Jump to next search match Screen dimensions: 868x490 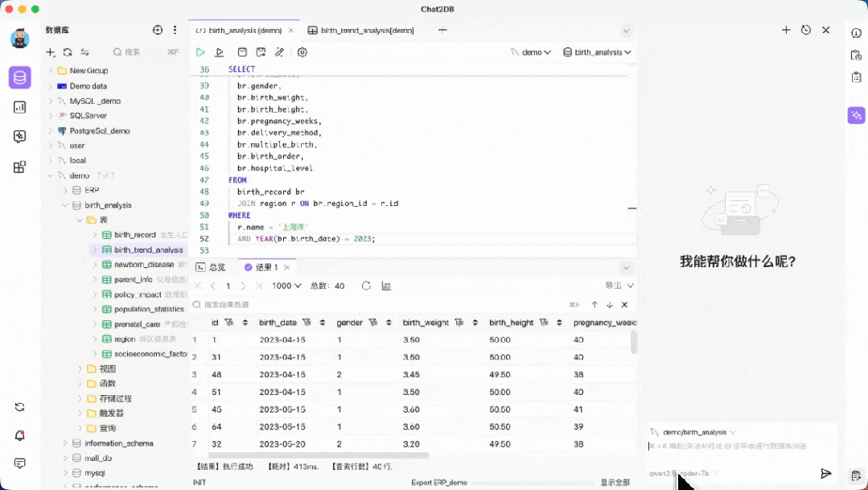pyautogui.click(x=610, y=304)
